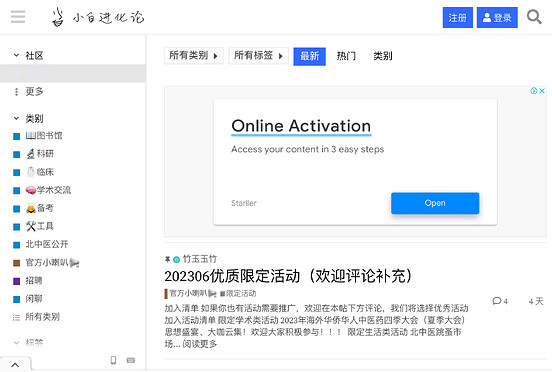The height and width of the screenshot is (372, 552).
Task: Open the 所有标签 filter dropdown
Action: (258, 56)
